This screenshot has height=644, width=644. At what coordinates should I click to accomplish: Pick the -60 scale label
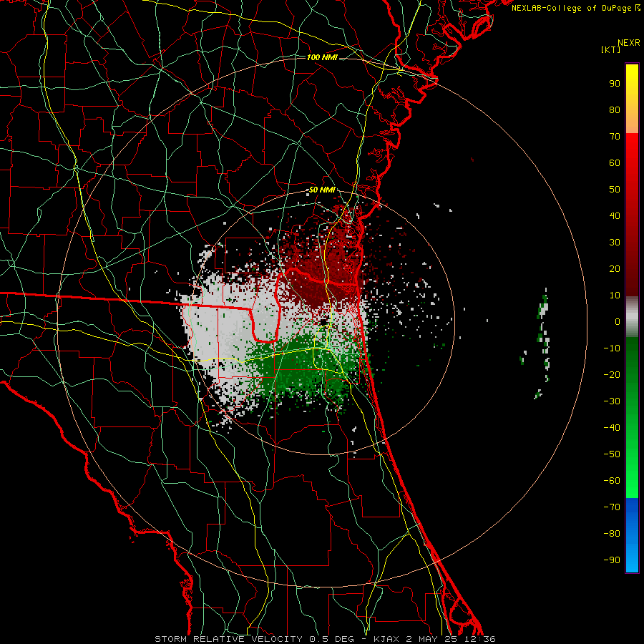coord(612,481)
